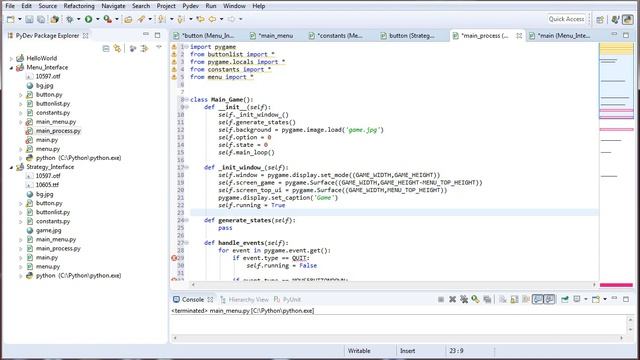Run the program with the green play icon
Screen dimensions: 640x360
88,19
